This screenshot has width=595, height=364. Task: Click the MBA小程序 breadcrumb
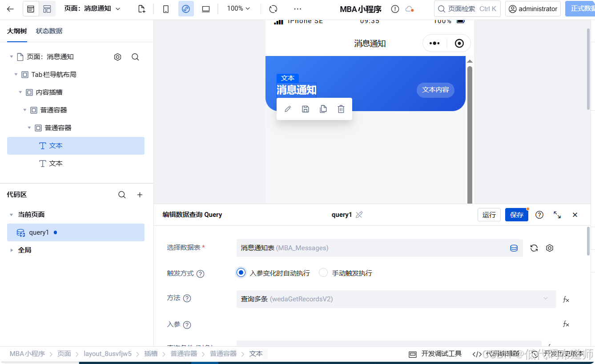(28, 354)
